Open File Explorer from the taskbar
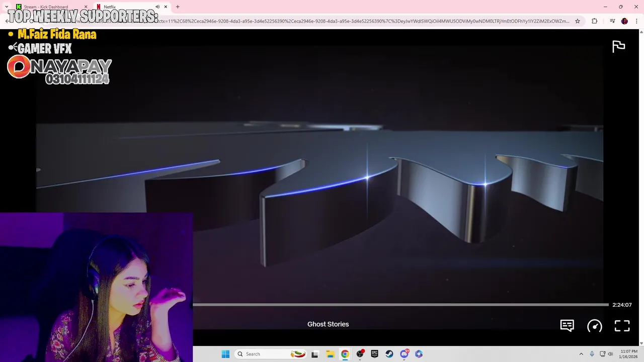The height and width of the screenshot is (362, 644). (330, 354)
